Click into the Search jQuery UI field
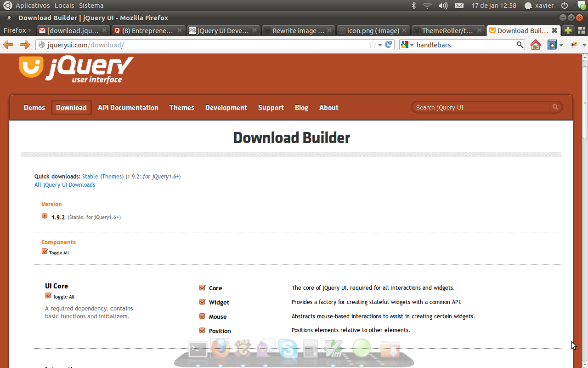 click(480, 108)
